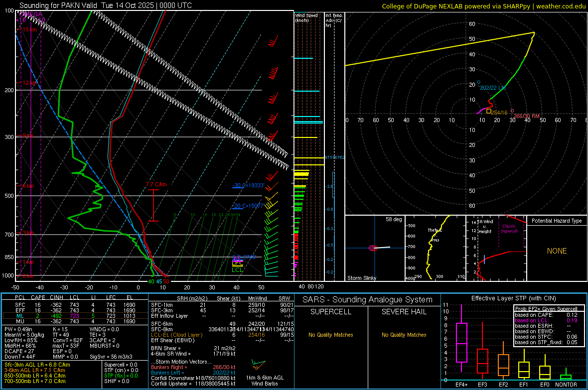Screen dimensions: 588x390
Task: Click the Bunkers right-mover circle on hodograph
Action: tap(512, 111)
